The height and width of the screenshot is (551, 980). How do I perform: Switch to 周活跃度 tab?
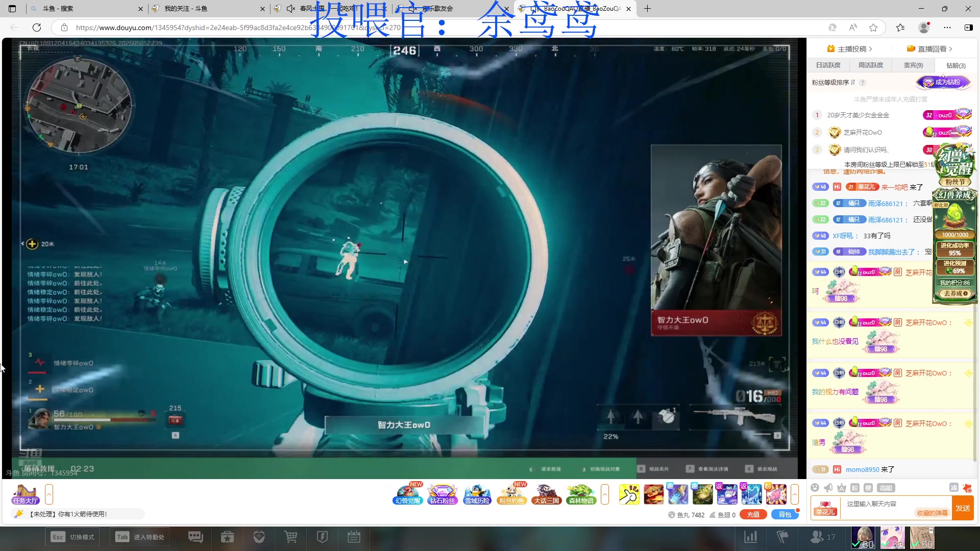[870, 65]
